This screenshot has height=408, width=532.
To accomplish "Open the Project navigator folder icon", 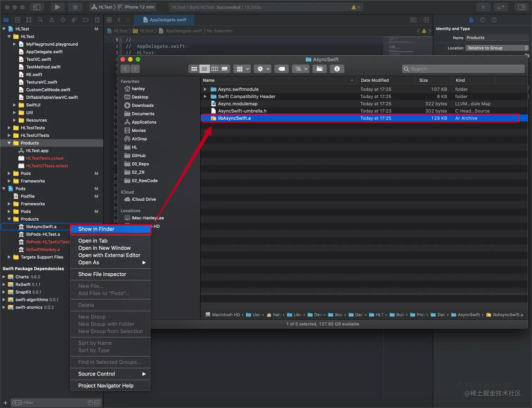I will click(6, 20).
